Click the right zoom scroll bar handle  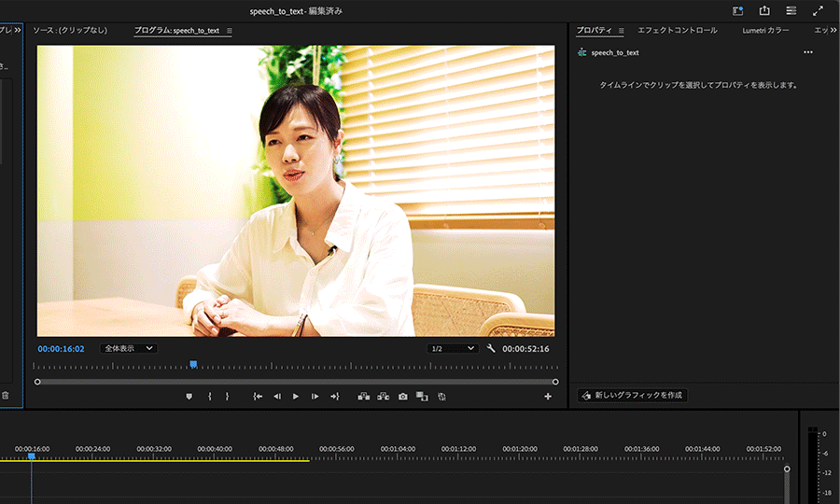[x=555, y=382]
